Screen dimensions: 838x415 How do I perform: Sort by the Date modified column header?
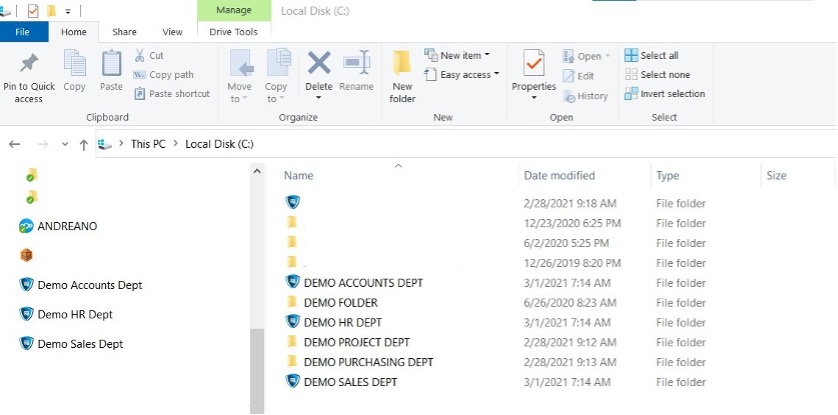click(x=559, y=176)
